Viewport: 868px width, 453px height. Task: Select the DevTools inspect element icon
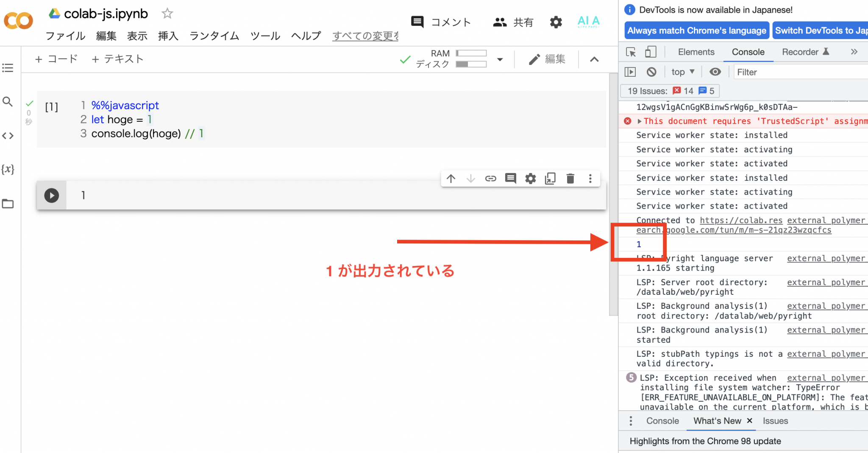631,52
